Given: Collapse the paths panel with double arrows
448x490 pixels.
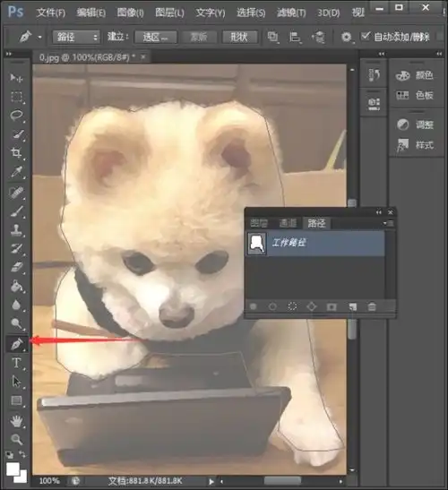Looking at the screenshot, I should [379, 212].
